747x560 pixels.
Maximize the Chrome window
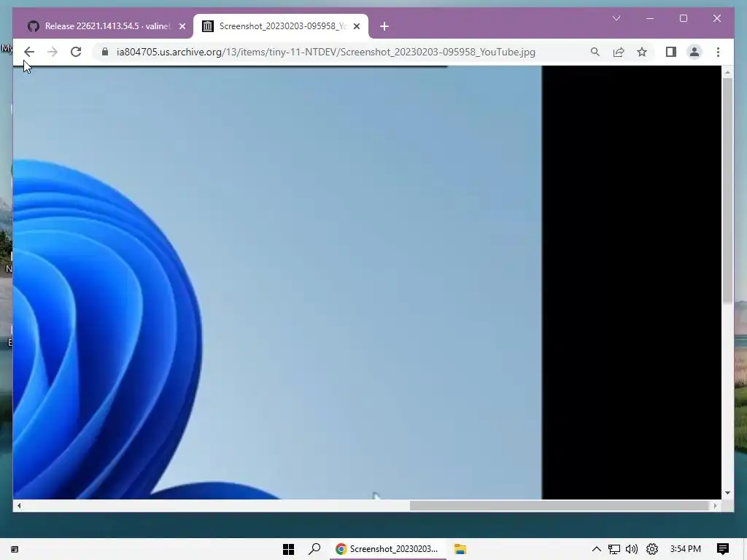(x=684, y=18)
